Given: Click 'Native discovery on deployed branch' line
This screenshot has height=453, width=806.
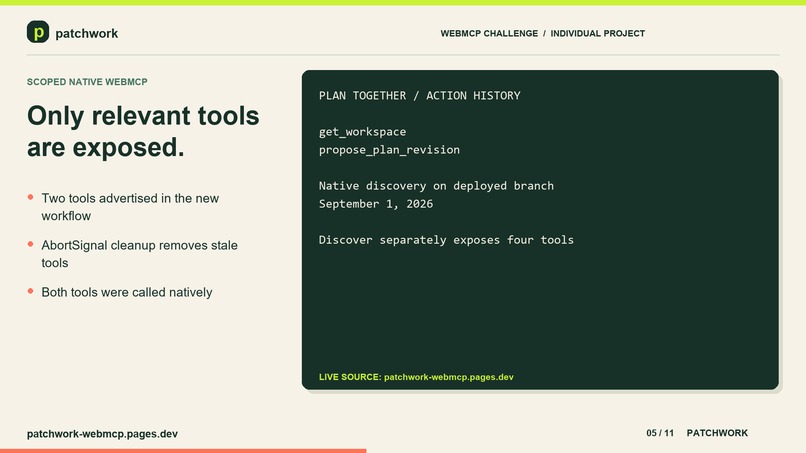Looking at the screenshot, I should (436, 186).
